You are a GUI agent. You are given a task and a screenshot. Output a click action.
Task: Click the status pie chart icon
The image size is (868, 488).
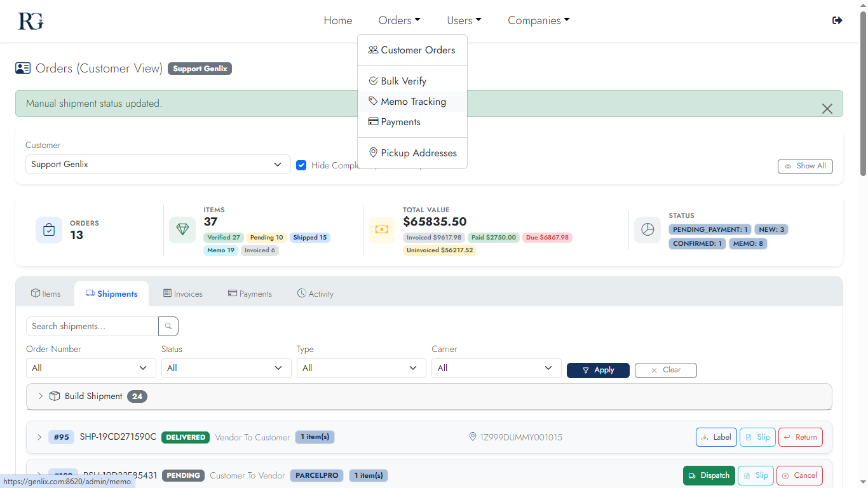[648, 229]
